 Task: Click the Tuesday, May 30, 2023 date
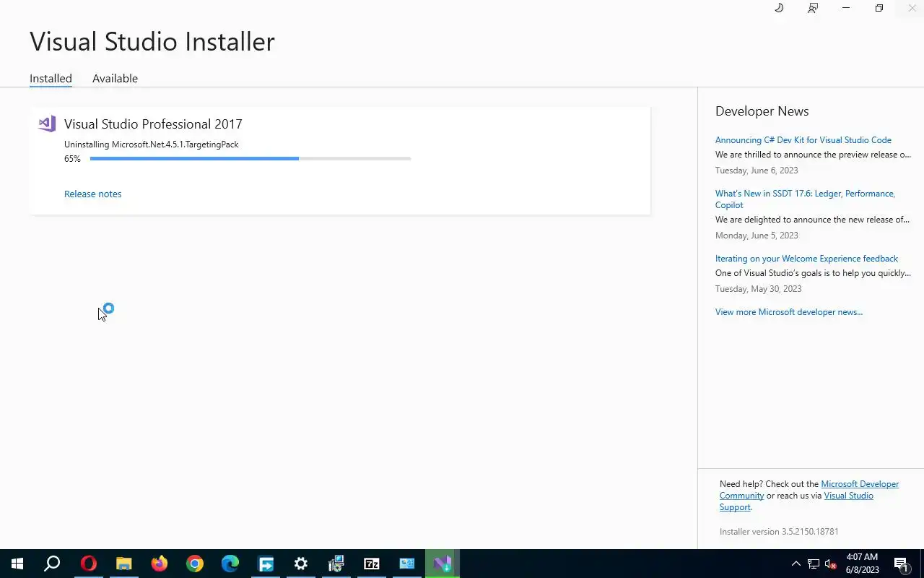tap(758, 289)
